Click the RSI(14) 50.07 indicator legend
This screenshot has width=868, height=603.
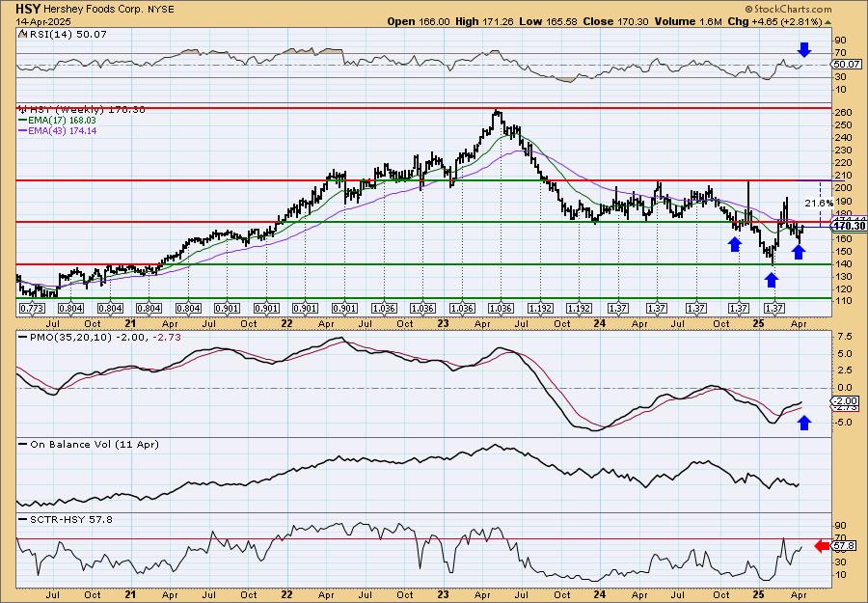coord(62,35)
